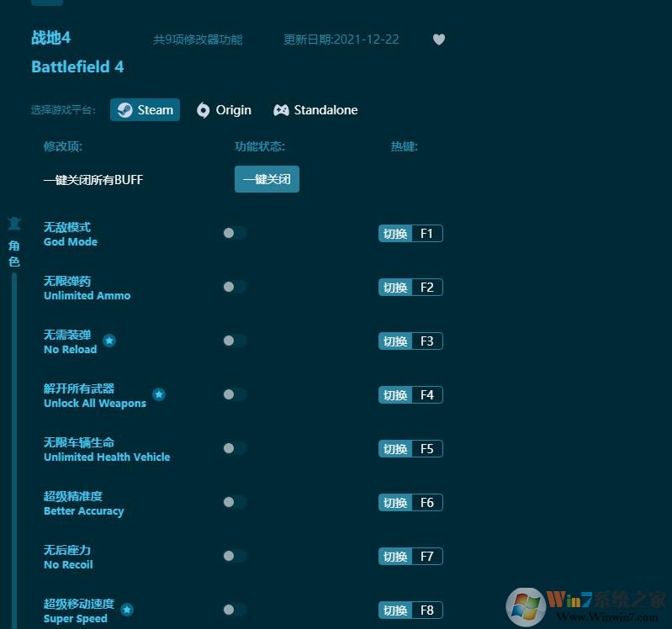Select the Steam platform tab

click(x=145, y=110)
